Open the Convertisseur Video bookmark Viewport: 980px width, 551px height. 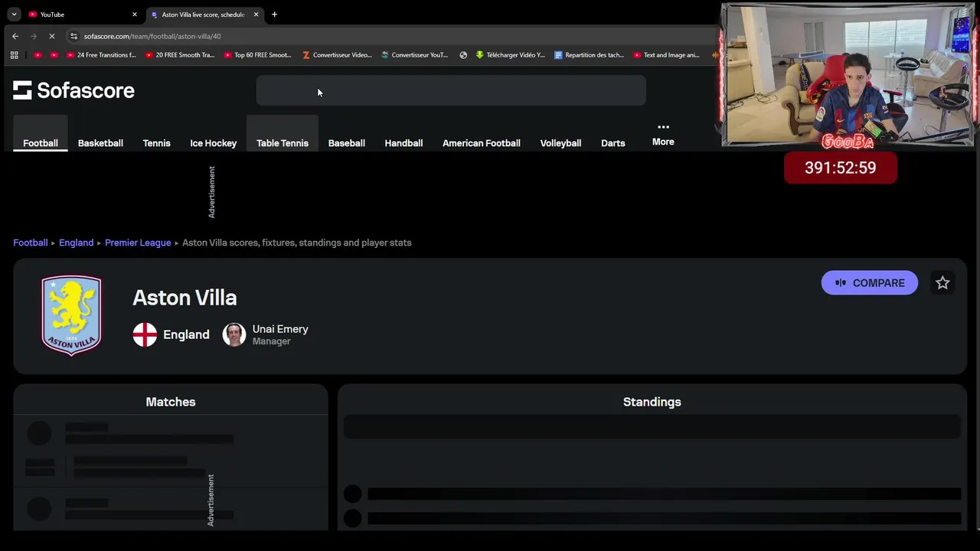click(337, 55)
